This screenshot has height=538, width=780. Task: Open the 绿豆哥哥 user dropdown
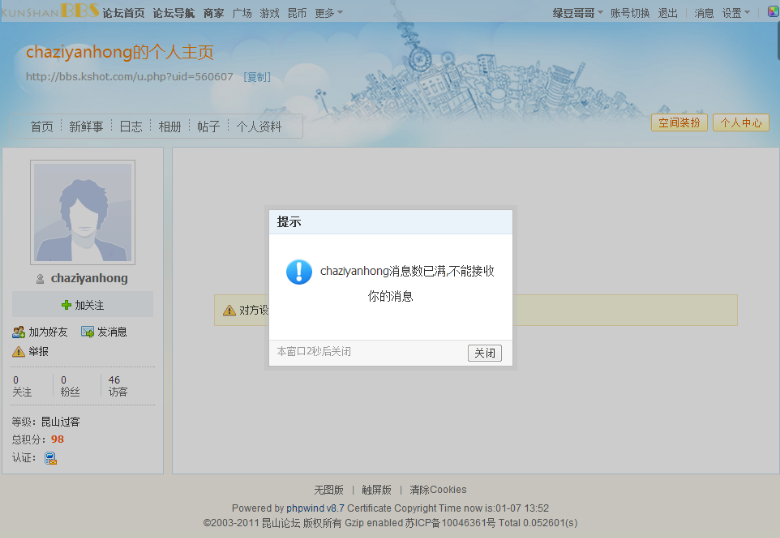(x=578, y=13)
